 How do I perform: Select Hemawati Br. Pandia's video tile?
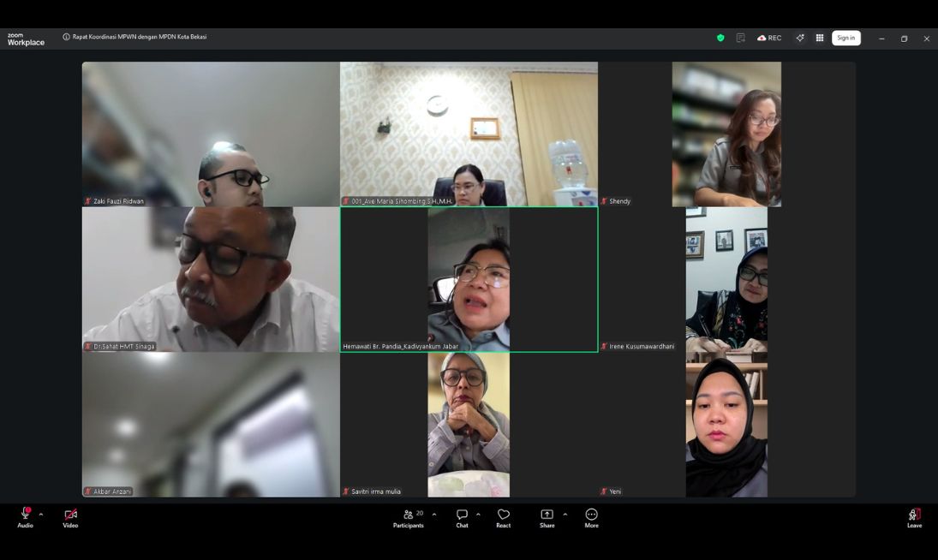click(469, 279)
